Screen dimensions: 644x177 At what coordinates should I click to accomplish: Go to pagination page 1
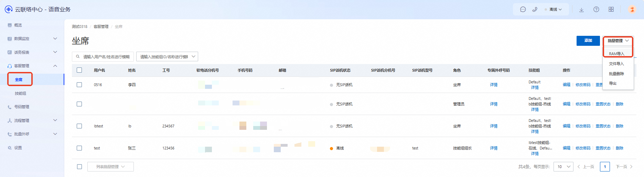coord(605,167)
